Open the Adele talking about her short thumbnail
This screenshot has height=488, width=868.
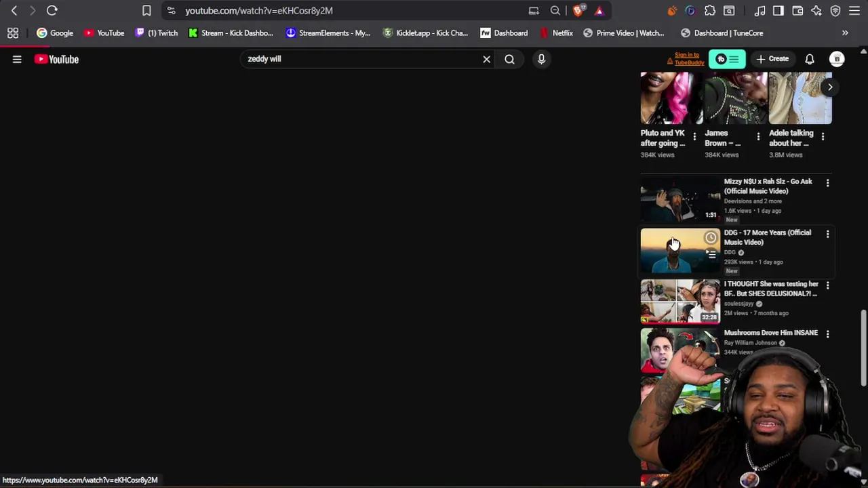click(800, 98)
